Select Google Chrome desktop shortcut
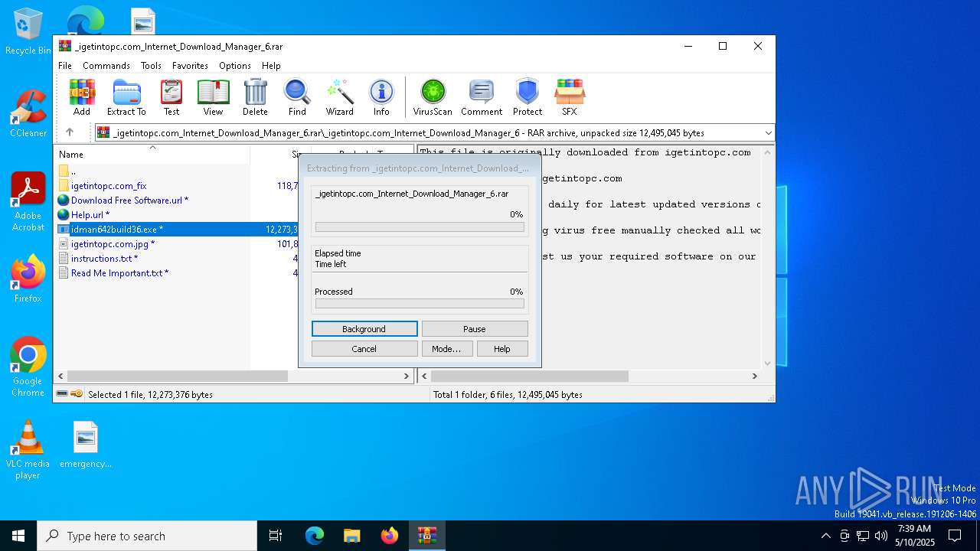Viewport: 980px width, 551px height. tap(28, 367)
